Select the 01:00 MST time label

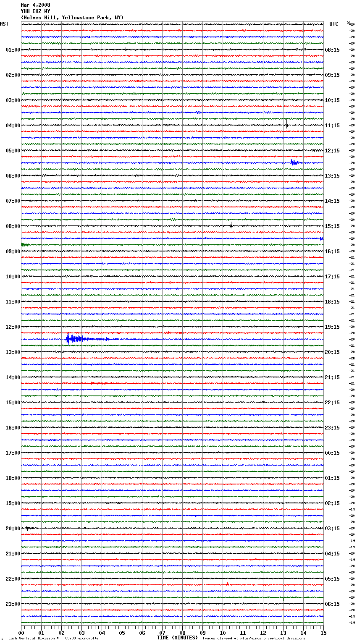(x=13, y=50)
